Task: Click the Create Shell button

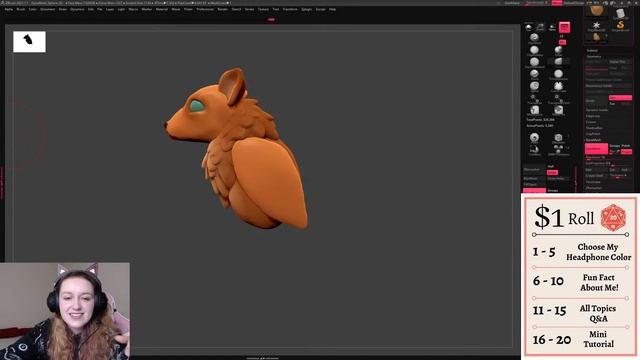Action: tap(596, 176)
